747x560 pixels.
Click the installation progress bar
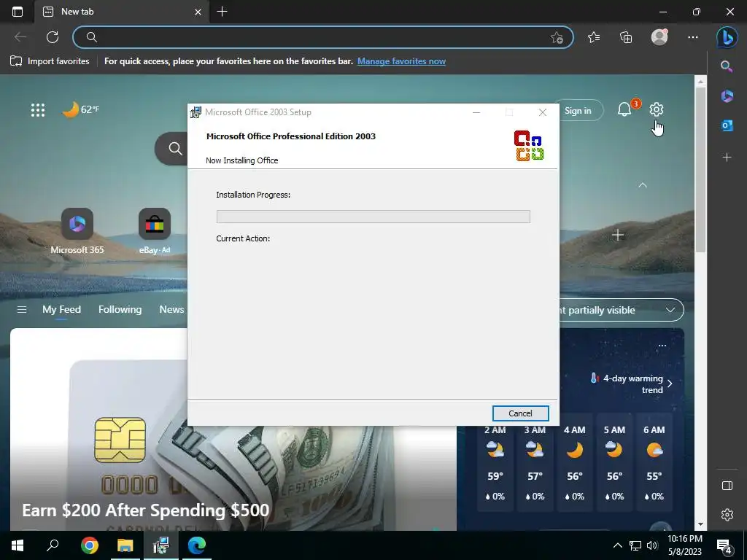click(373, 217)
